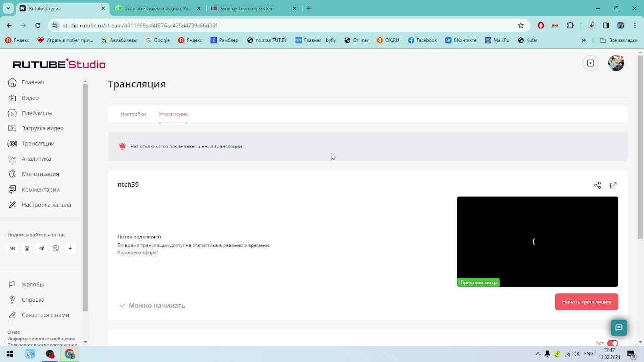Open the Onliner bookmark

tap(356, 40)
